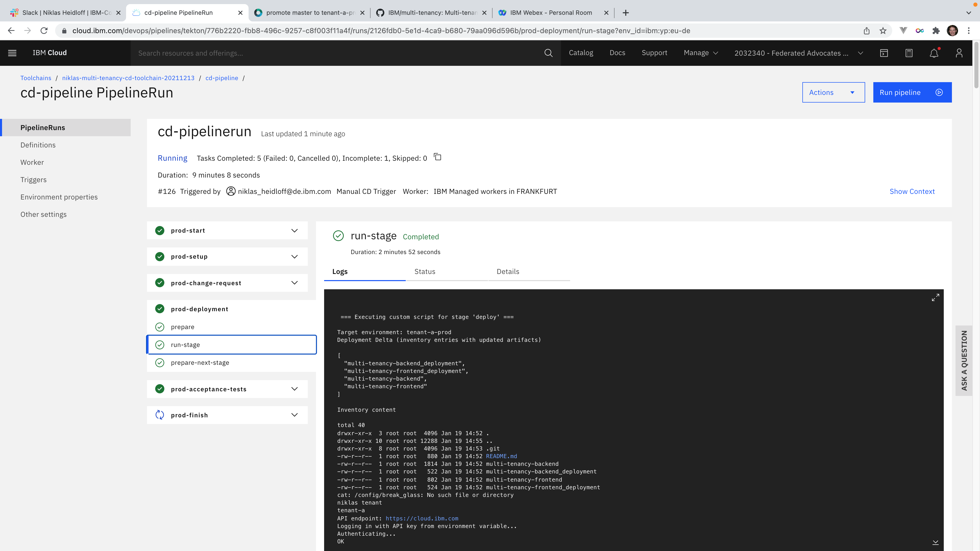Switch to the Status tab

coord(425,271)
